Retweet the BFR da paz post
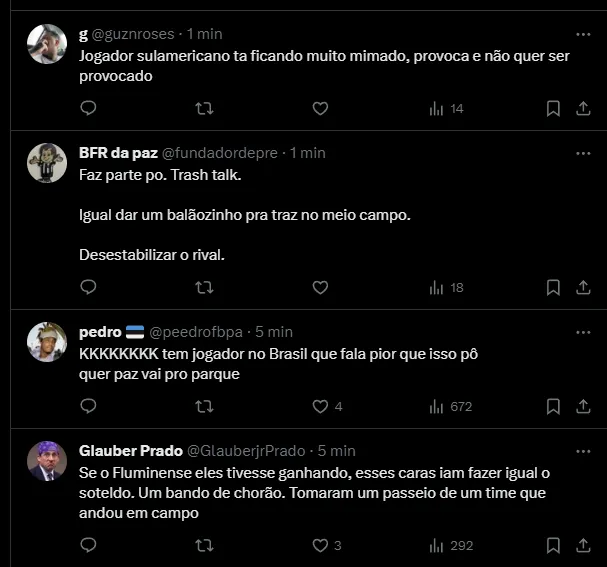The height and width of the screenshot is (567, 607). 204,288
